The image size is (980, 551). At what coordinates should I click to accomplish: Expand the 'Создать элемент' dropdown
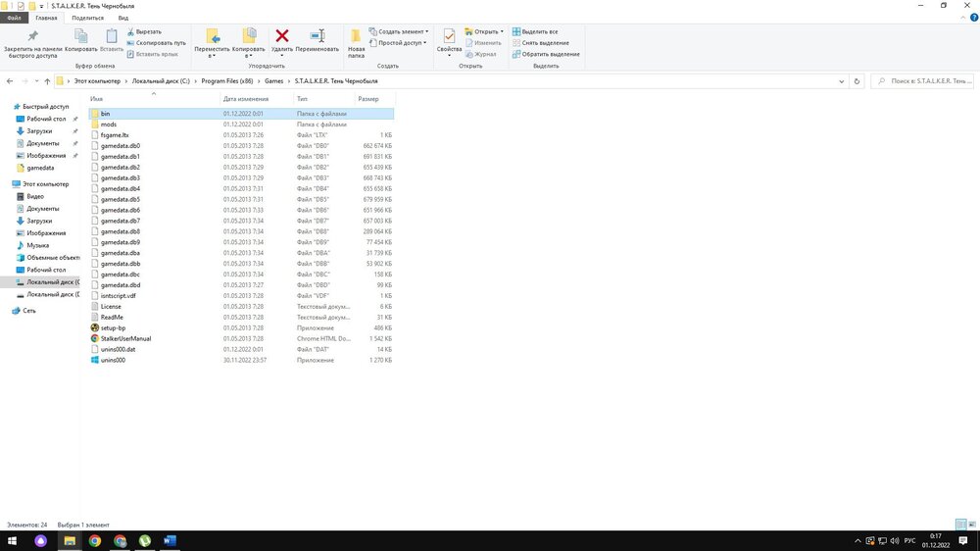(x=403, y=31)
